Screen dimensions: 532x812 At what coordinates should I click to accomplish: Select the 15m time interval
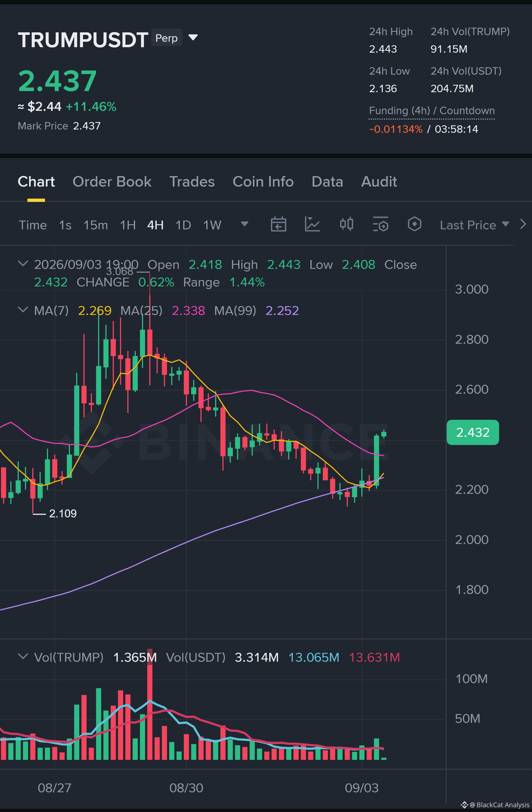pos(95,225)
